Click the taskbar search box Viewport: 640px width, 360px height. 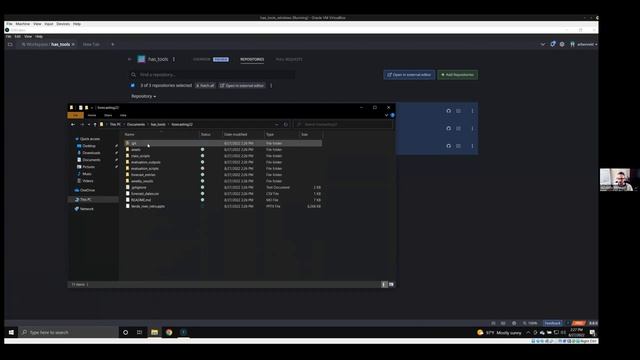pos(68,332)
